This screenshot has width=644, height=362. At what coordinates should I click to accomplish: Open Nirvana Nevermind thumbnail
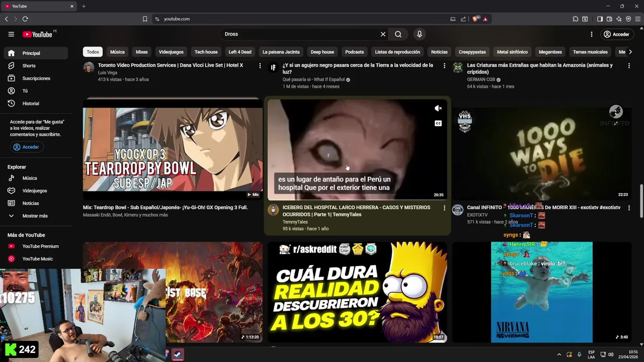pyautogui.click(x=542, y=292)
